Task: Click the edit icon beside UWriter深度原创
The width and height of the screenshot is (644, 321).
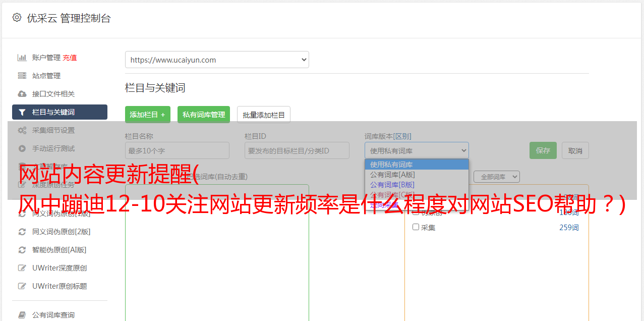Action: pyautogui.click(x=22, y=268)
